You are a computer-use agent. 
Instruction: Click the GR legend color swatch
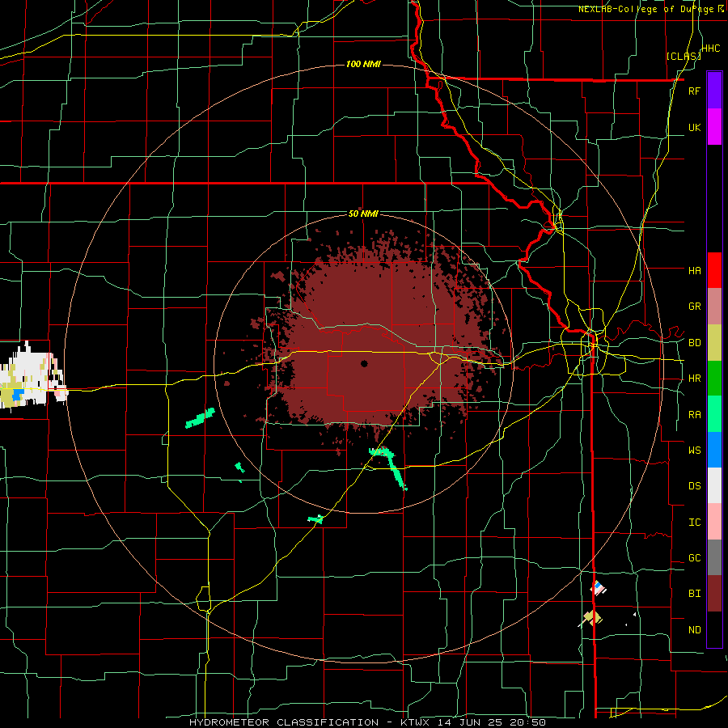click(714, 307)
